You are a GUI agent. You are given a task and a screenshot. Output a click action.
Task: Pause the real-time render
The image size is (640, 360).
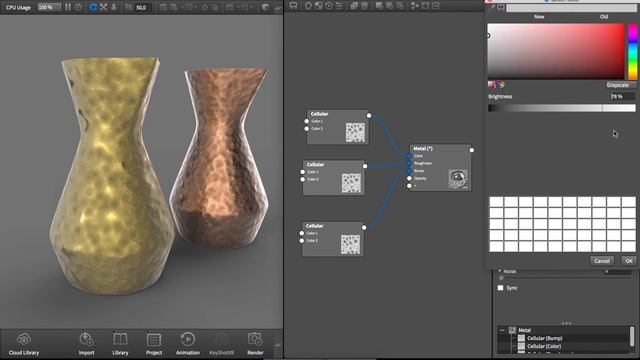click(68, 7)
